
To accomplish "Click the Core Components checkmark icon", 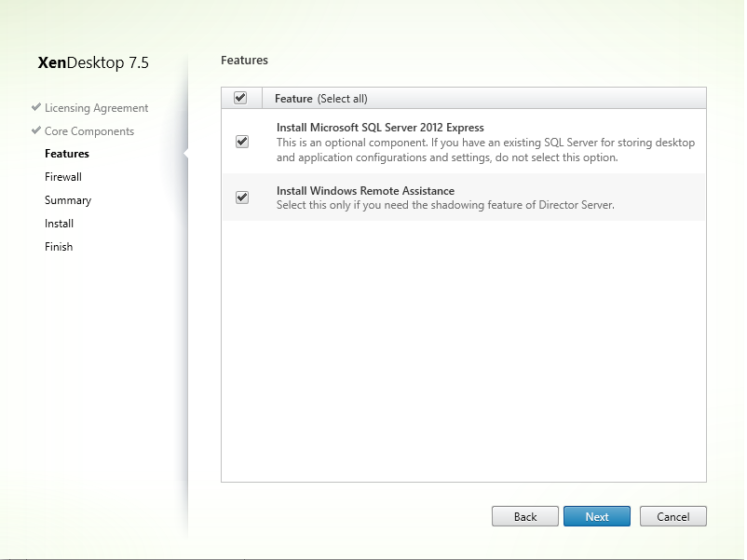I will coord(35,130).
